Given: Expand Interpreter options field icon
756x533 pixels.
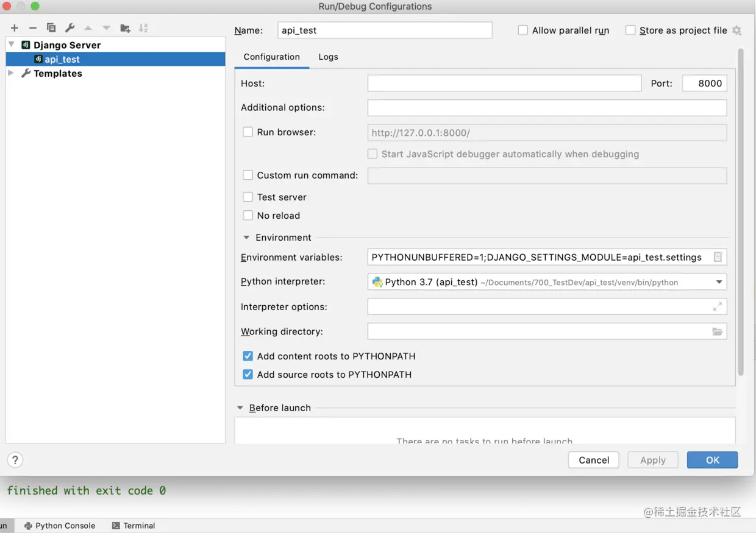Looking at the screenshot, I should point(718,307).
